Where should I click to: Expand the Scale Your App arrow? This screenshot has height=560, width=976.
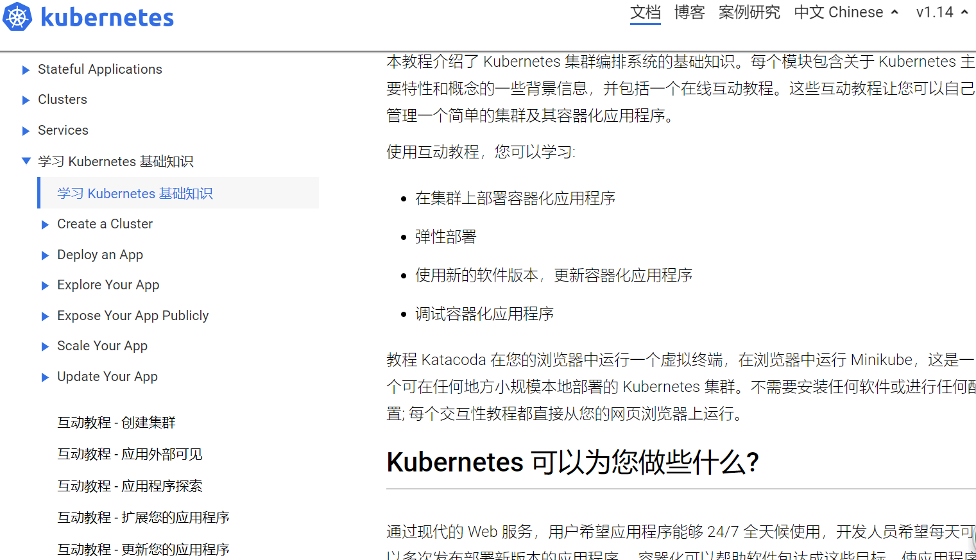(45, 346)
